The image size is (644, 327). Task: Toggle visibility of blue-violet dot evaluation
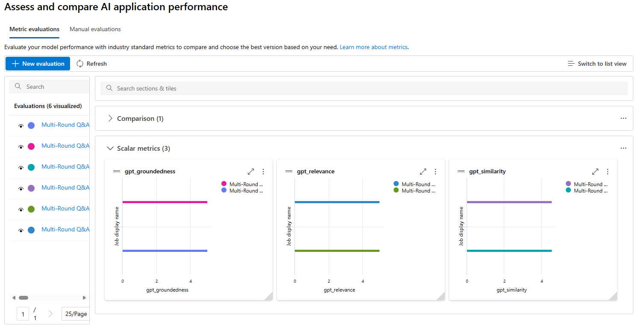21,126
